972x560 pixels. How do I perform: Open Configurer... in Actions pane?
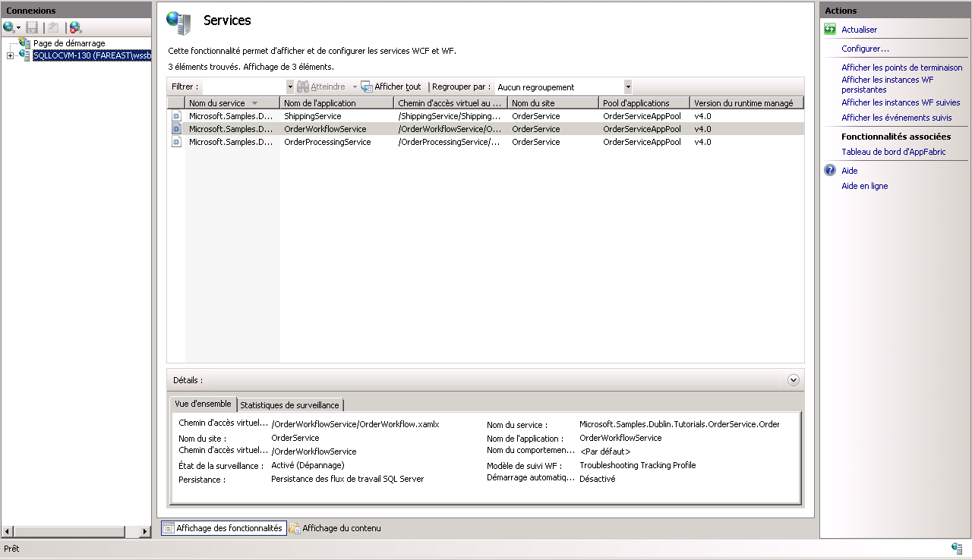coord(865,49)
